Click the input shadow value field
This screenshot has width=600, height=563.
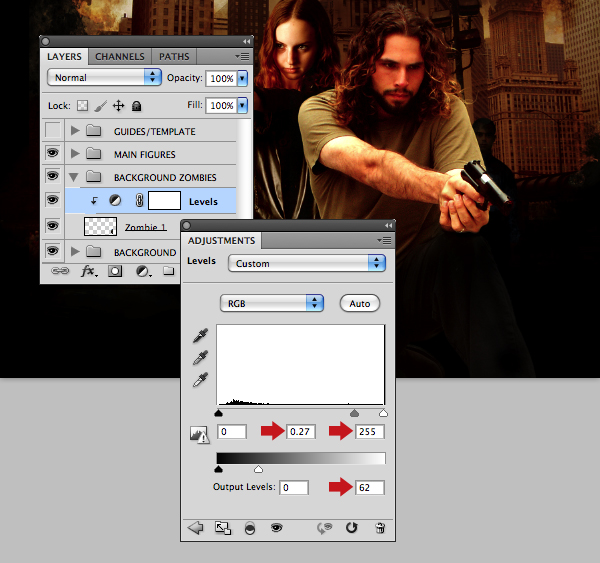point(232,432)
